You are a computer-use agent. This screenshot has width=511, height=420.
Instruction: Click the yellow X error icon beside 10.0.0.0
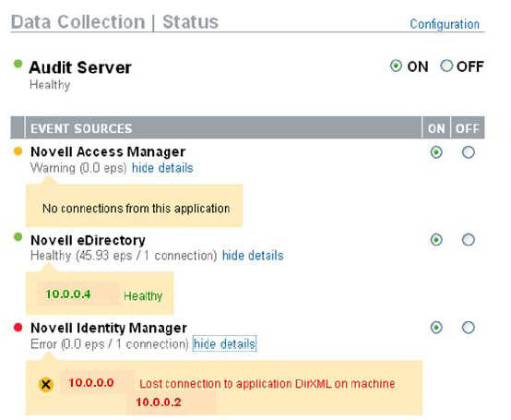pyautogui.click(x=46, y=384)
